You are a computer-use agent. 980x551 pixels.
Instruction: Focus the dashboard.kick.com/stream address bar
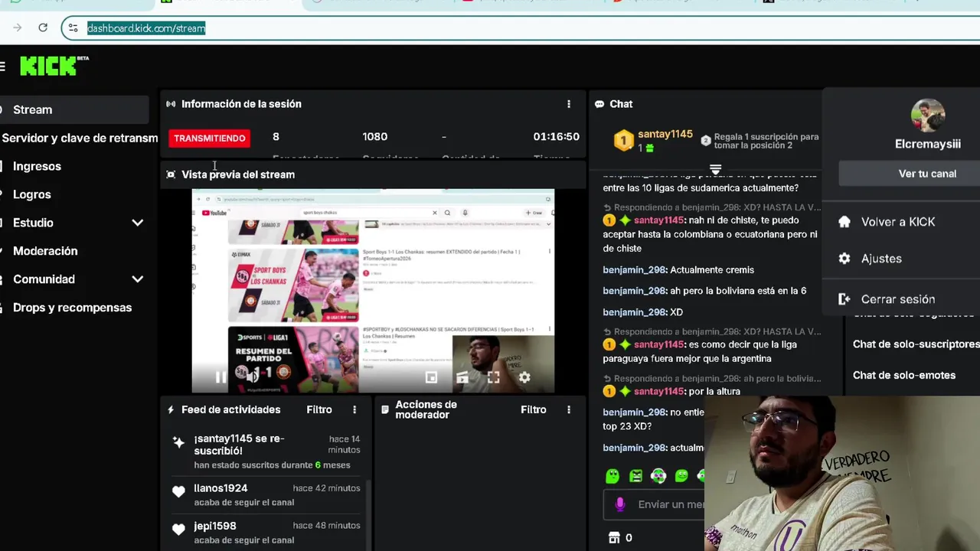tap(146, 28)
